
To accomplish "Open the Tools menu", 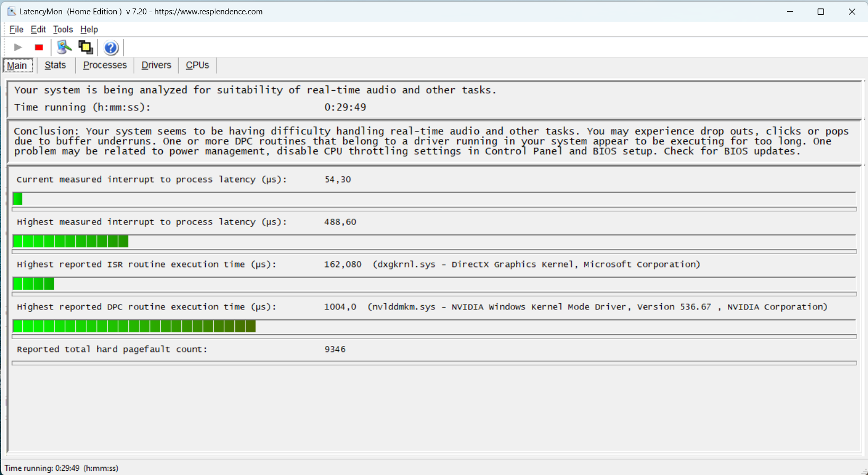I will tap(63, 29).
